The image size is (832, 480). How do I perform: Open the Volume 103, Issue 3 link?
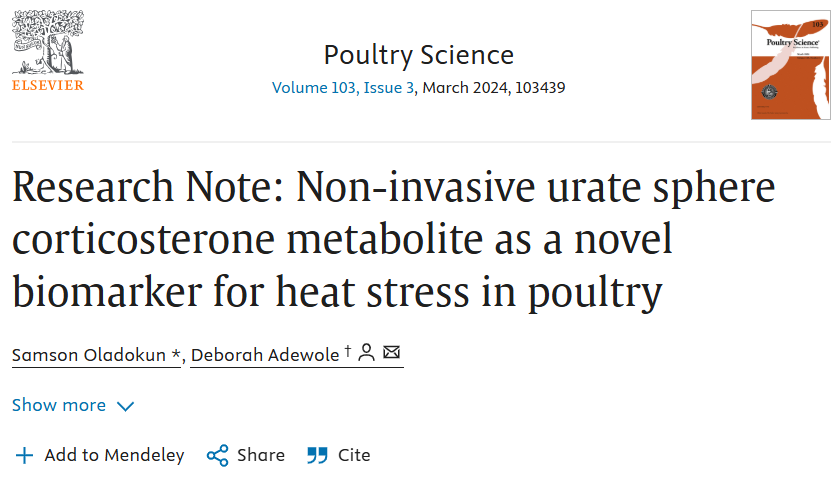343,88
